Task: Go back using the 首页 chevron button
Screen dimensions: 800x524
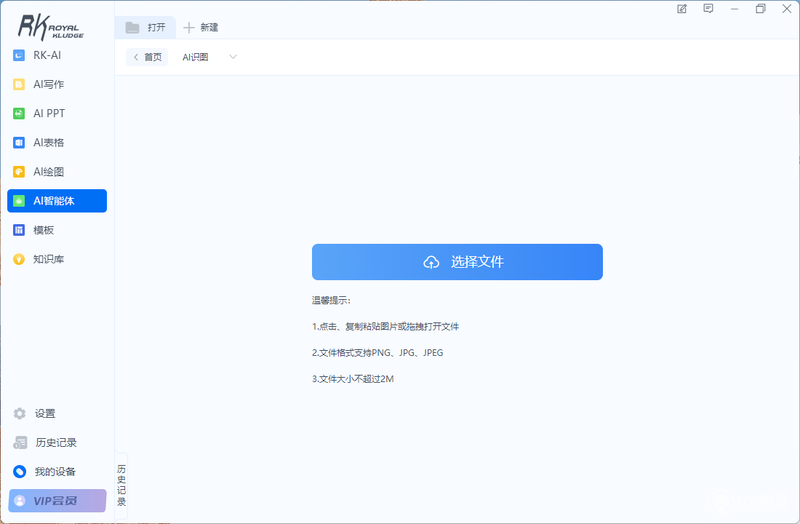Action: pyautogui.click(x=147, y=57)
